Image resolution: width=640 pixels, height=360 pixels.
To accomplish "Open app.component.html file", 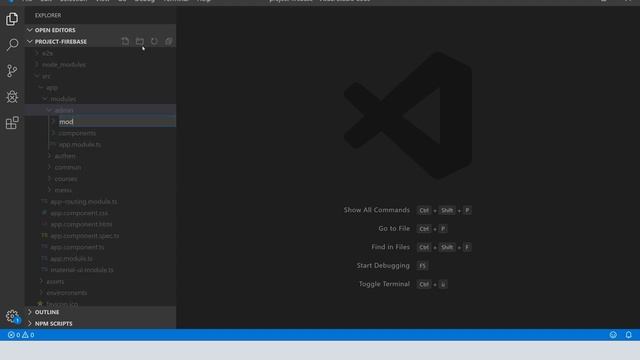I will pyautogui.click(x=81, y=224).
